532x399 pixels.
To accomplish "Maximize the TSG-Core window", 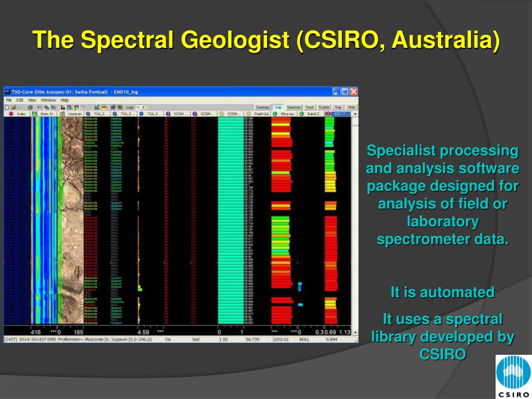I will point(345,91).
